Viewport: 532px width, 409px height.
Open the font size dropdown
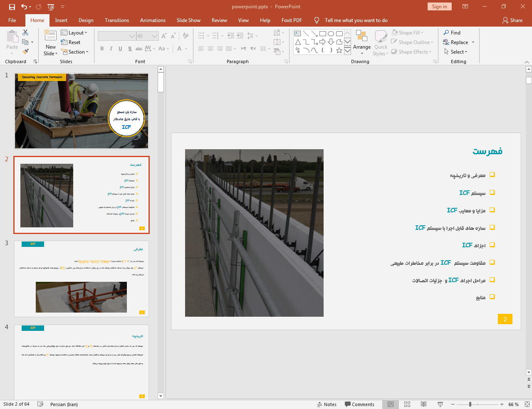click(x=154, y=36)
